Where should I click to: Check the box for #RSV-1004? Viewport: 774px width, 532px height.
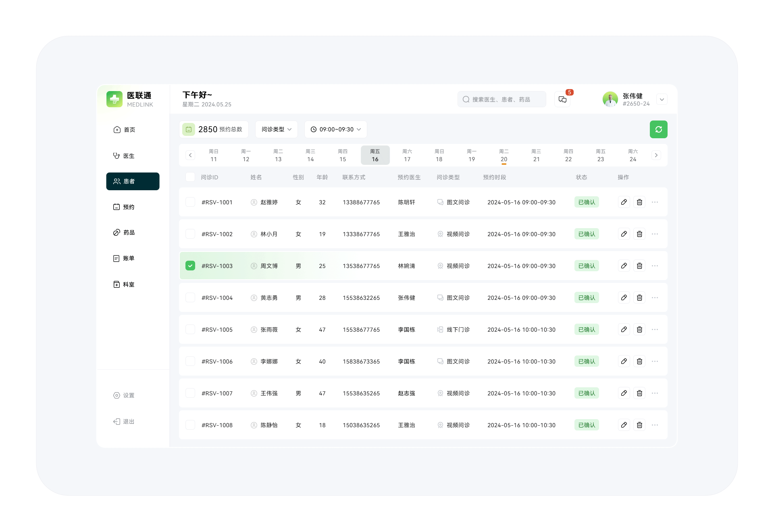190,297
